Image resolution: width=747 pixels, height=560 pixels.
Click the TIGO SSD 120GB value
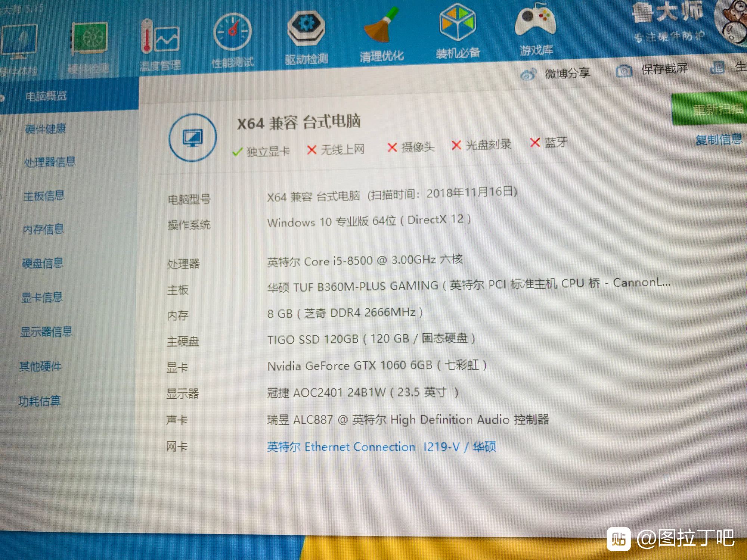[x=371, y=339]
